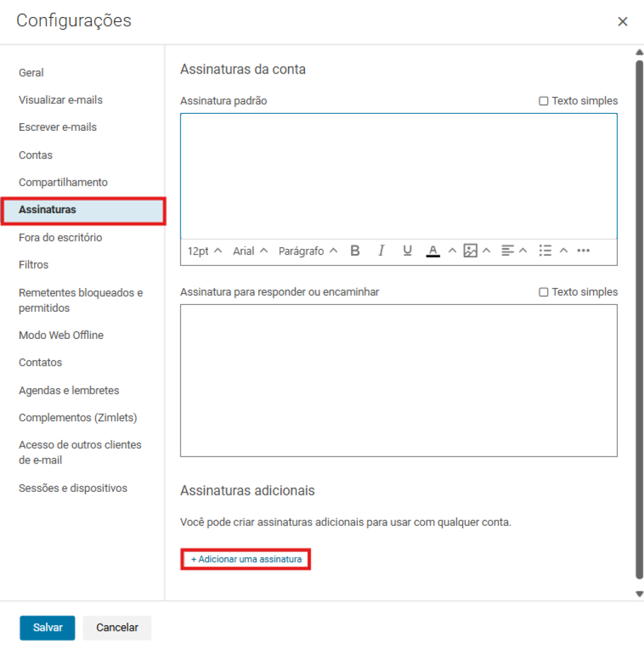
Task: Click the Salvar button
Action: pos(48,628)
